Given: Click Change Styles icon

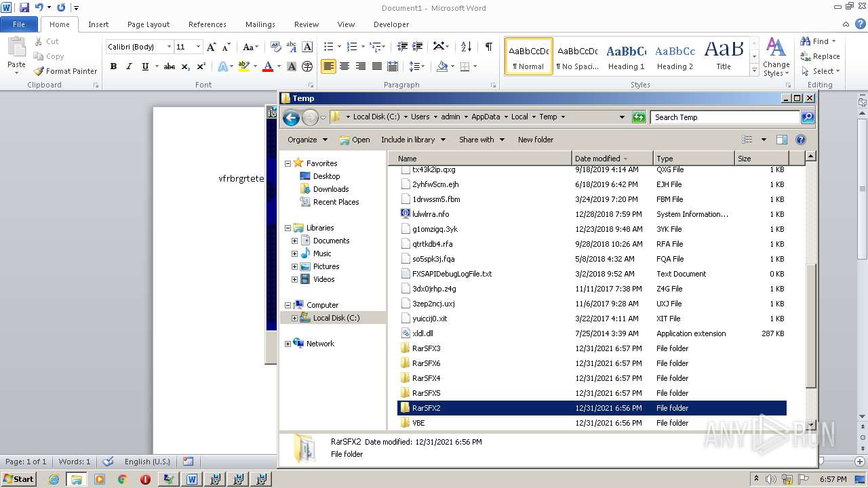Looking at the screenshot, I should tap(776, 57).
